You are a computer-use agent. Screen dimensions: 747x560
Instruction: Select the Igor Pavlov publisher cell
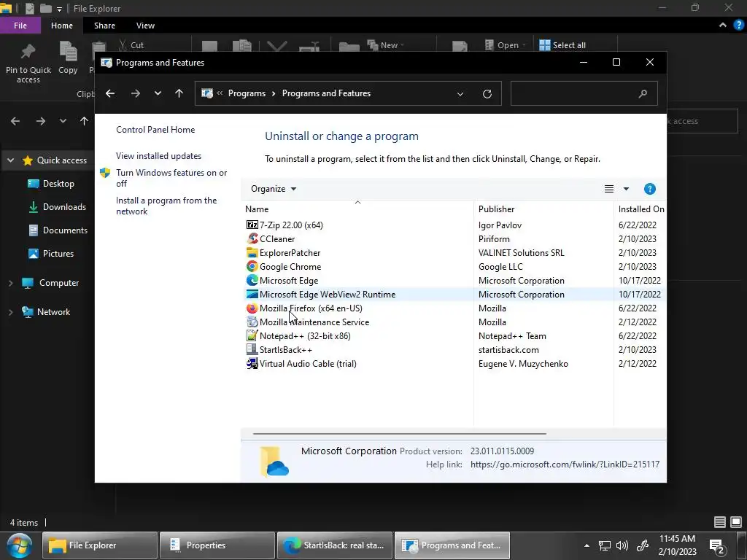tap(500, 225)
